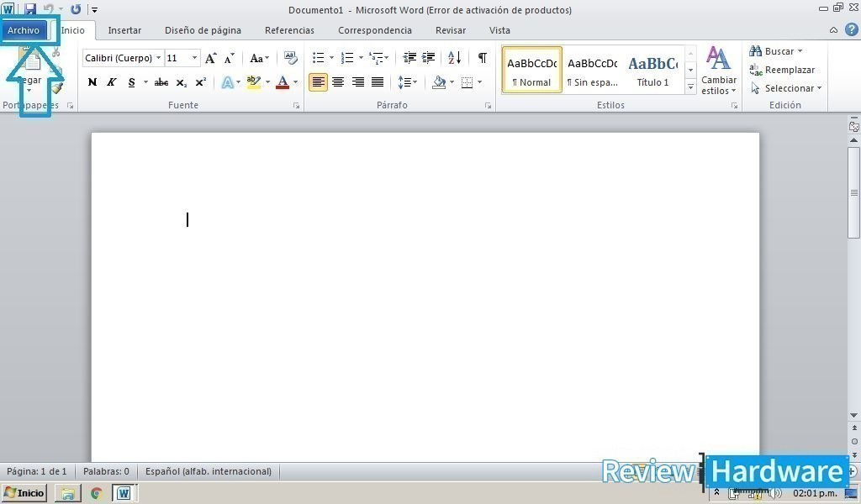Toggle bold (N) formatting
This screenshot has width=861, height=504.
pyautogui.click(x=92, y=82)
